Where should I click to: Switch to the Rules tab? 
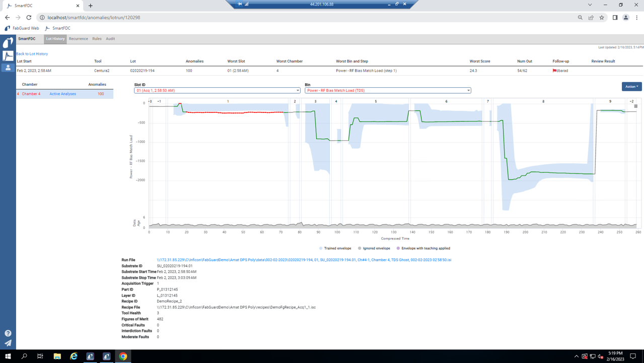tap(97, 39)
